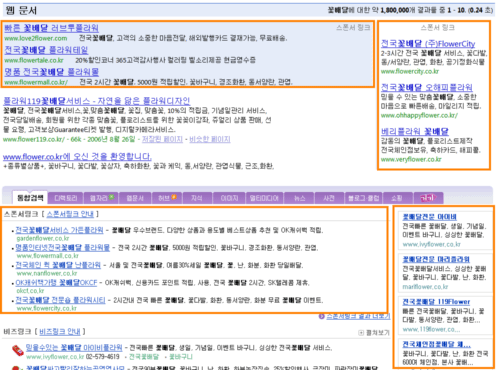Open the 뉴스 tab
The image size is (497, 370).
pos(299,198)
